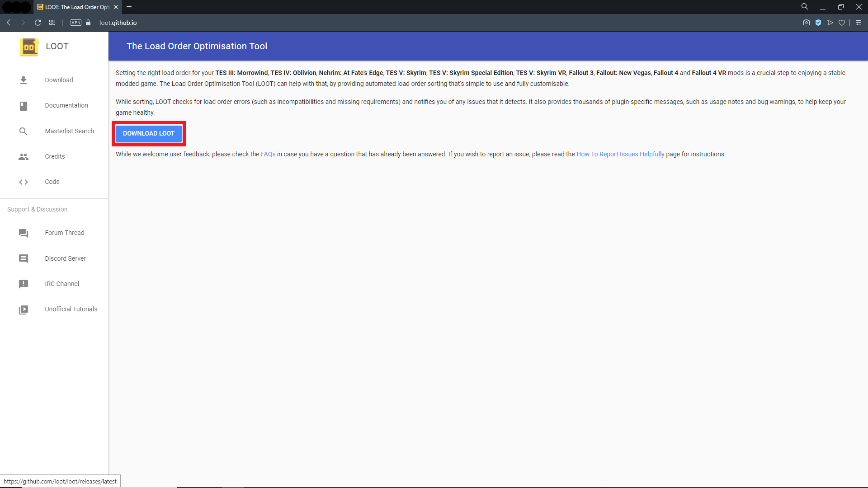This screenshot has height=488, width=868.
Task: Click the Code angle-brackets icon
Action: pos(24,182)
